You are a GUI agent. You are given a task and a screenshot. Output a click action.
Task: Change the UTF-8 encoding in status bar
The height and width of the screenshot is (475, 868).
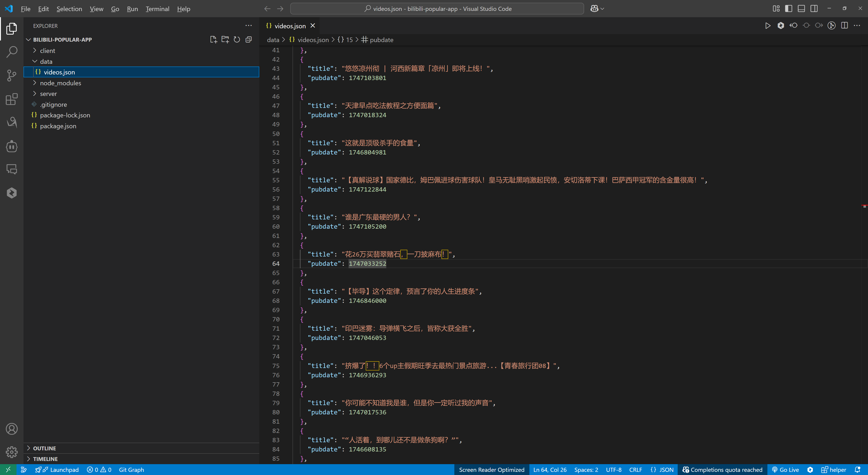(614, 469)
